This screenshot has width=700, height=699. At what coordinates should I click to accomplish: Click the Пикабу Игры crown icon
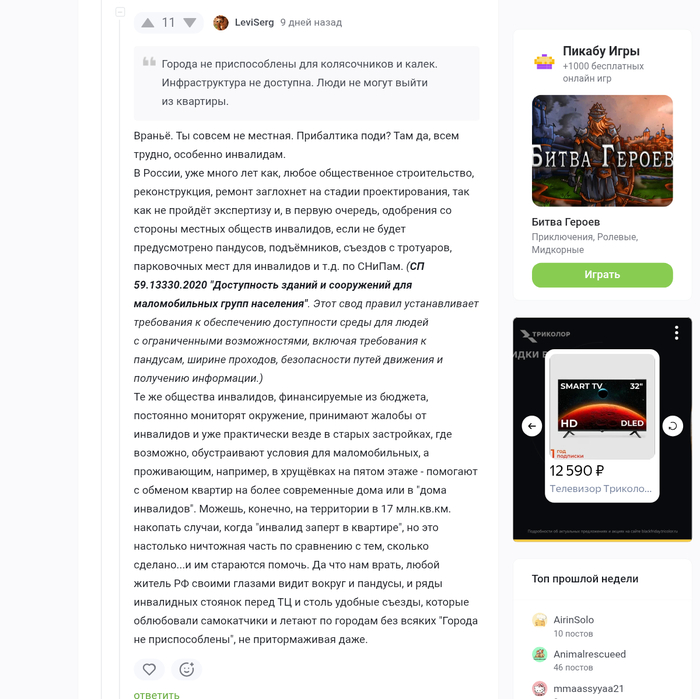pos(544,62)
